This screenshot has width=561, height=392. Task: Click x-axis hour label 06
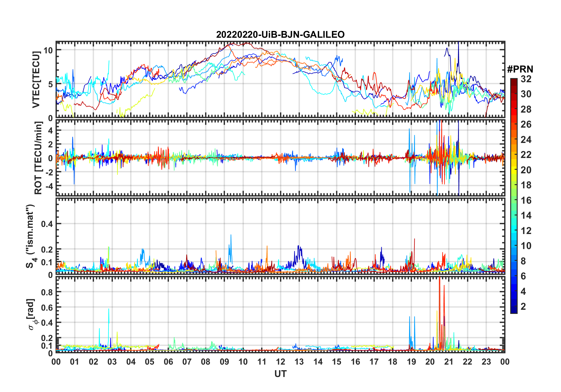168,362
